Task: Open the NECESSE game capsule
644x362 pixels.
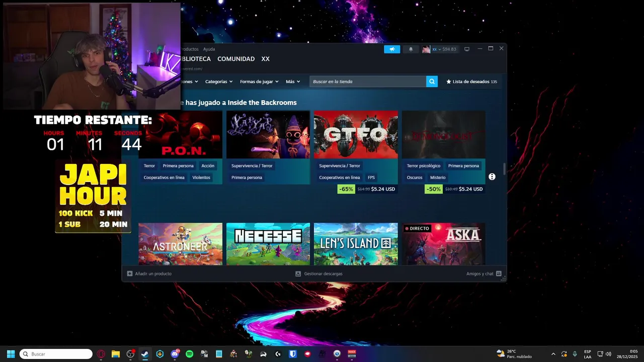Action: point(268,244)
